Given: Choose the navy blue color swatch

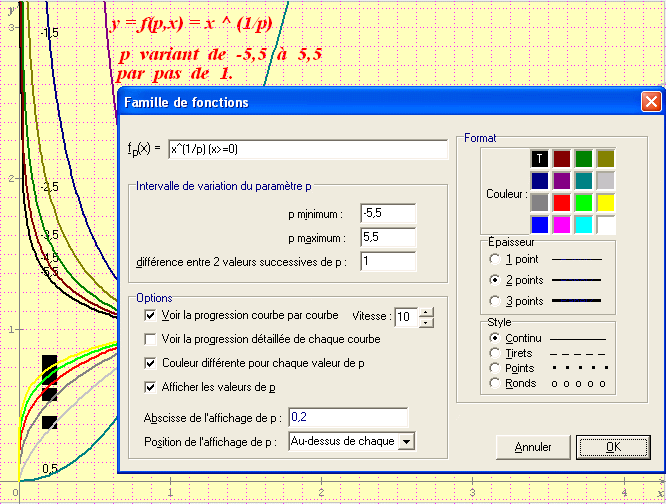Looking at the screenshot, I should [x=540, y=181].
